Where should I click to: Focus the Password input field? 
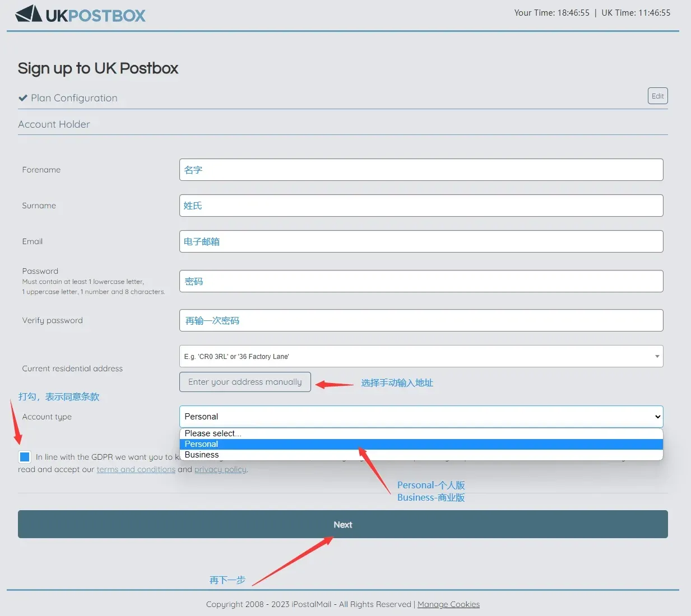[421, 281]
